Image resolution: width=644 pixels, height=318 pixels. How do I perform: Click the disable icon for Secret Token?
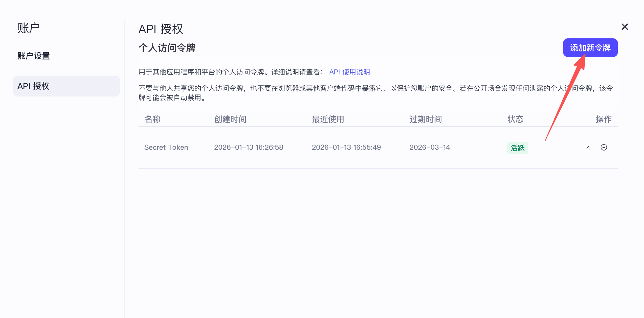pyautogui.click(x=604, y=147)
